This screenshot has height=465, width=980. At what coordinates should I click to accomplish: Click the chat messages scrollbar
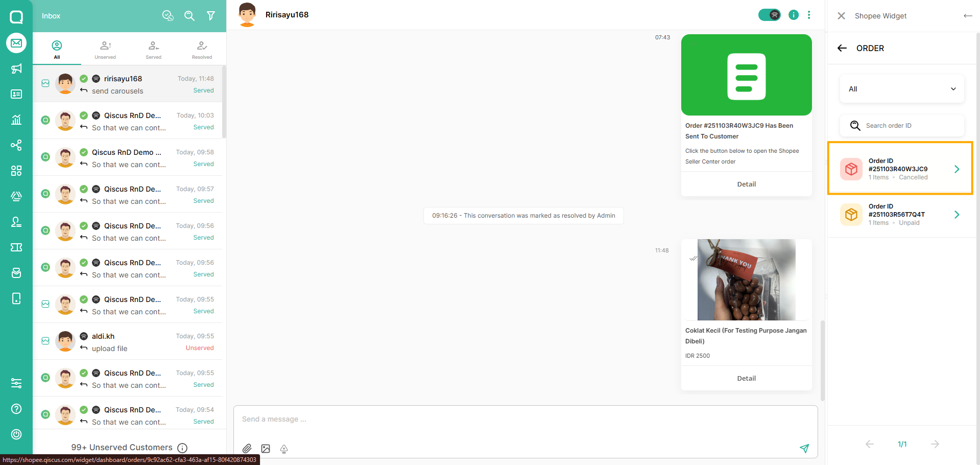822,361
